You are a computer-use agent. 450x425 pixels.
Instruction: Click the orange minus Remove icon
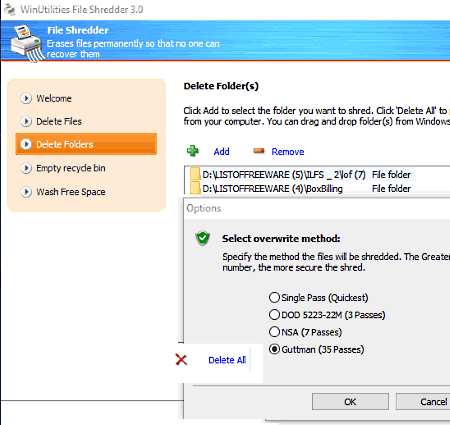click(259, 151)
